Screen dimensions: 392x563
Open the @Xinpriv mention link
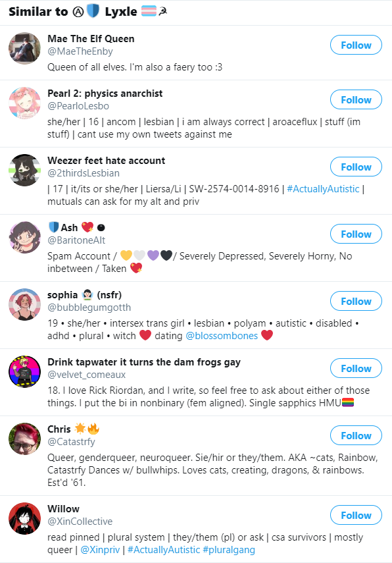pos(100,550)
